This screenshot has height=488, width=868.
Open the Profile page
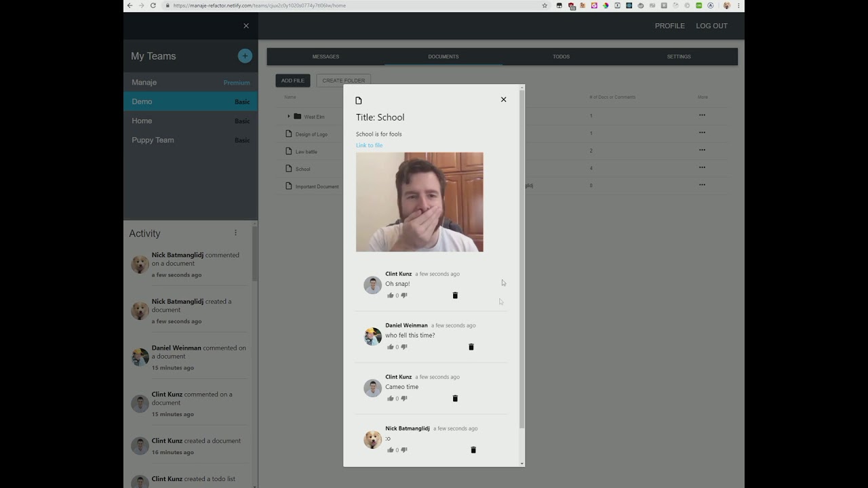(669, 26)
